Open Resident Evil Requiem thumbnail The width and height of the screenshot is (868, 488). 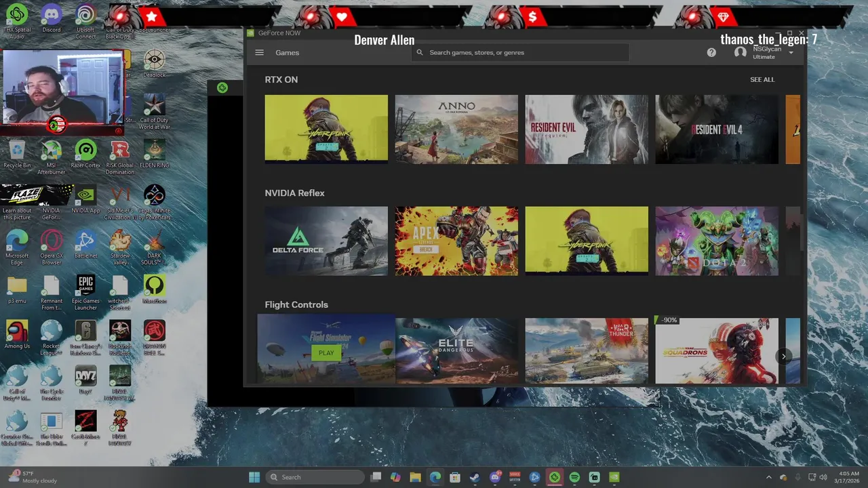587,129
